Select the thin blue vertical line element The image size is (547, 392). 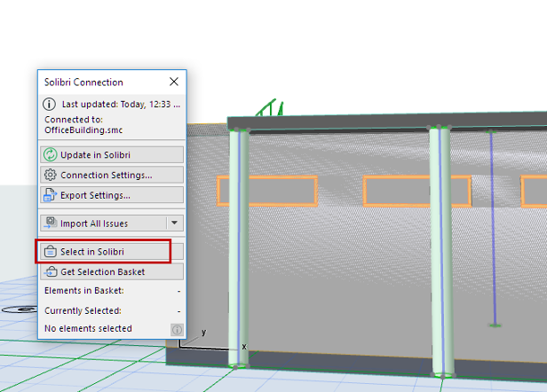click(x=491, y=231)
